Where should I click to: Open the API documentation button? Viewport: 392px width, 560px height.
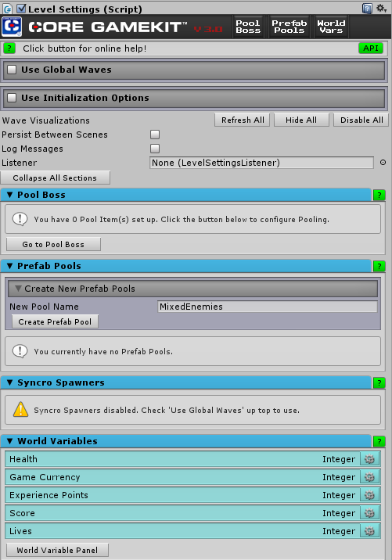point(371,48)
